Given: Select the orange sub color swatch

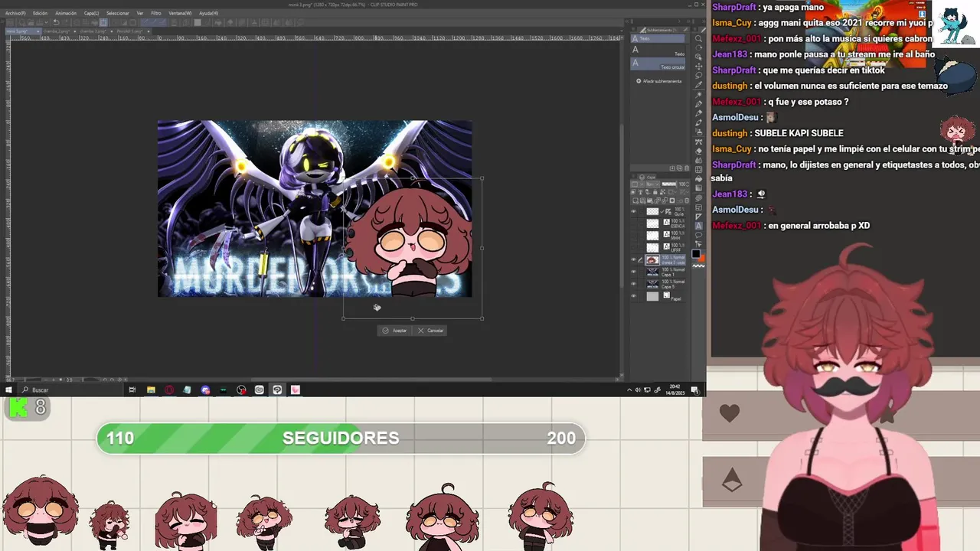Looking at the screenshot, I should [701, 258].
